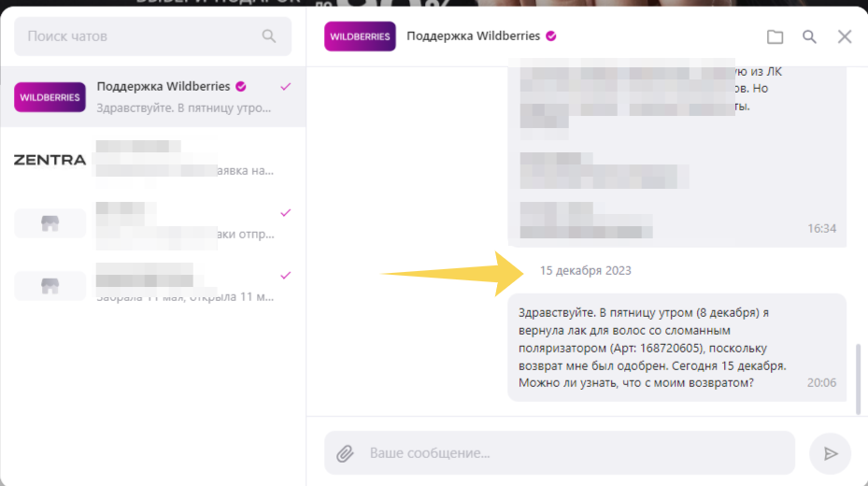The image size is (868, 486).
Task: Click the magnifier icon in chat search field
Action: [x=269, y=36]
